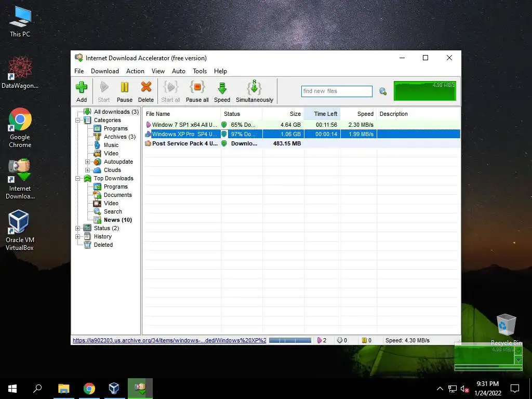
Task: Select Documents under Top Downloads
Action: 118,195
